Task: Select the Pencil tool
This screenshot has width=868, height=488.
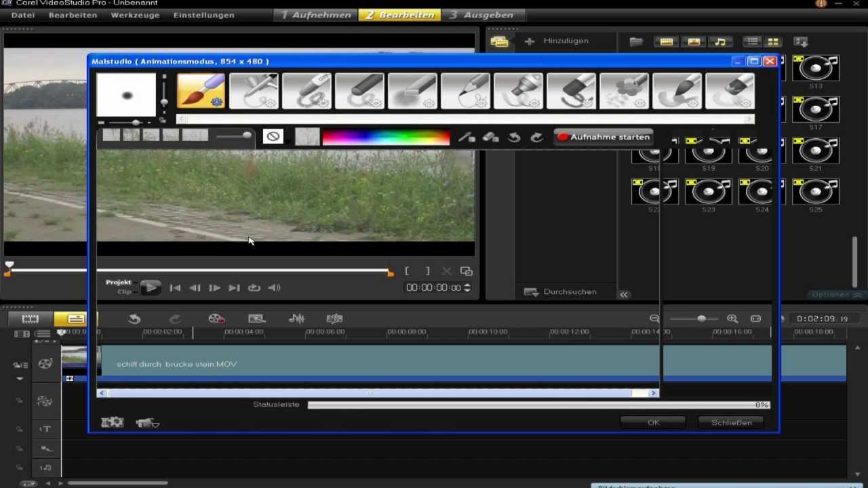Action: (465, 91)
